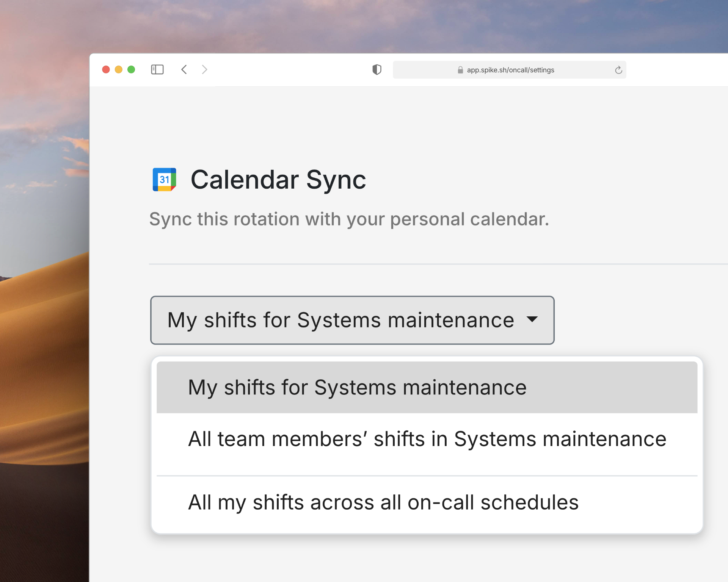Click the Google Calendar icon

pyautogui.click(x=164, y=180)
